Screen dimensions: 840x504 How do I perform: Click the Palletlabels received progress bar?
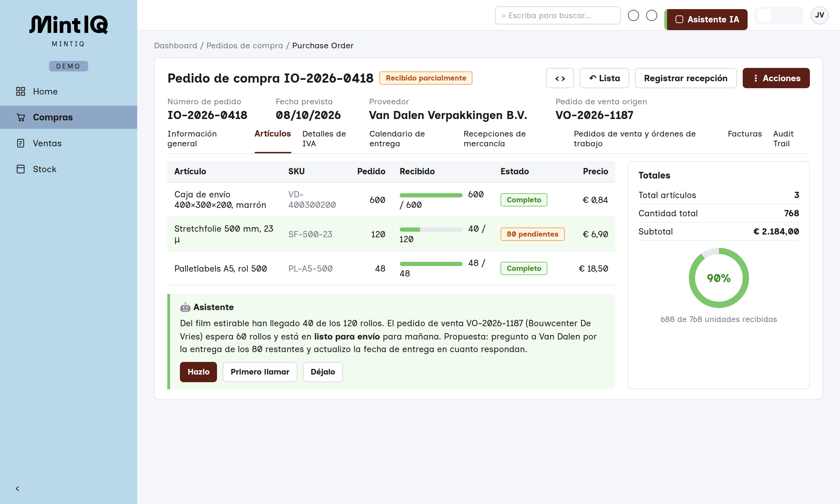tap(431, 264)
